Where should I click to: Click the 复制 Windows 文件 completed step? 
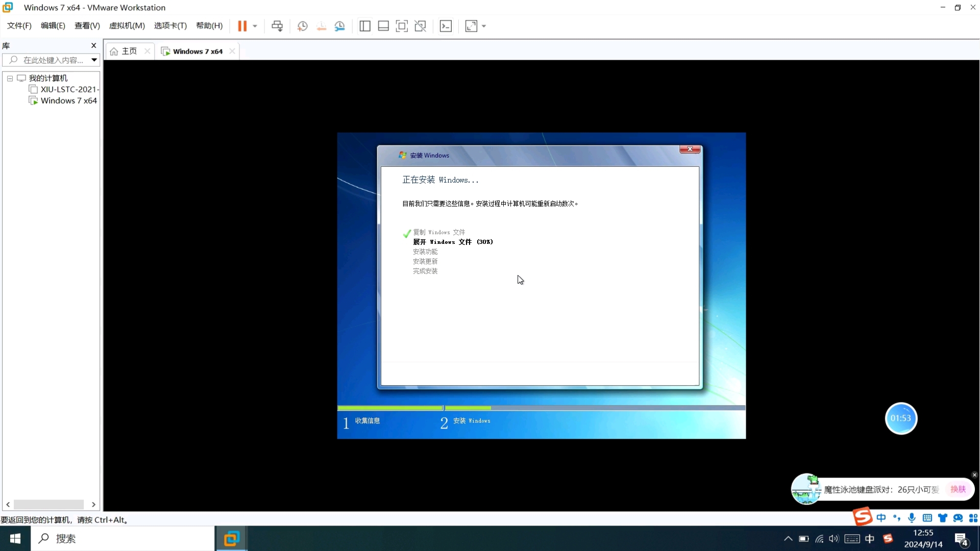pyautogui.click(x=439, y=232)
